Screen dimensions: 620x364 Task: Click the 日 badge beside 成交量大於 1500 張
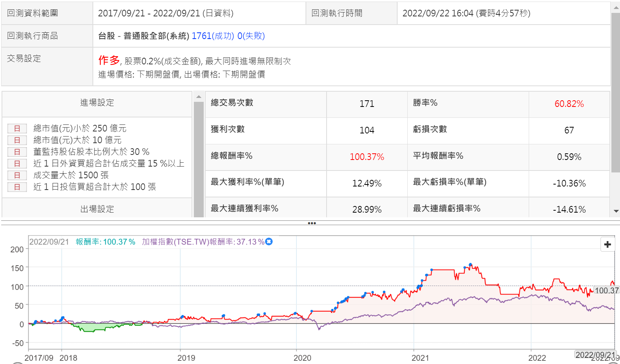click(17, 175)
